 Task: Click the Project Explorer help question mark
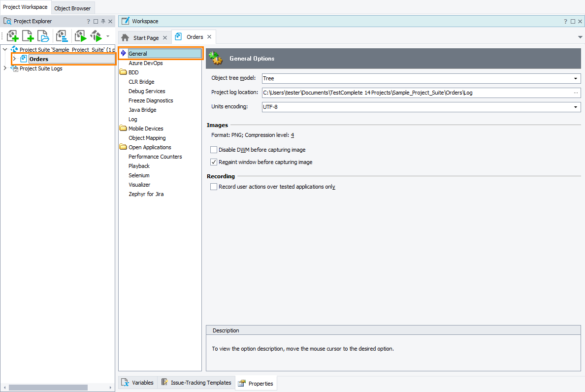(x=89, y=22)
